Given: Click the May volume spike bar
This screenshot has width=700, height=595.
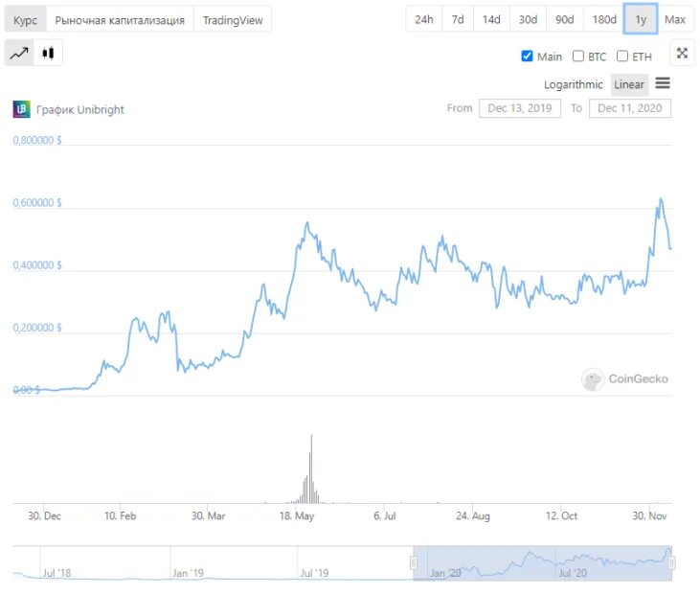Looking at the screenshot, I should (311, 469).
